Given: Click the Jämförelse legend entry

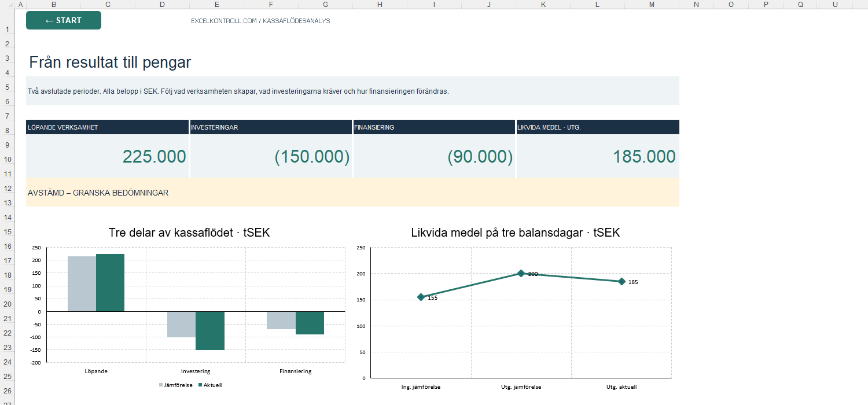Looking at the screenshot, I should pyautogui.click(x=176, y=385).
